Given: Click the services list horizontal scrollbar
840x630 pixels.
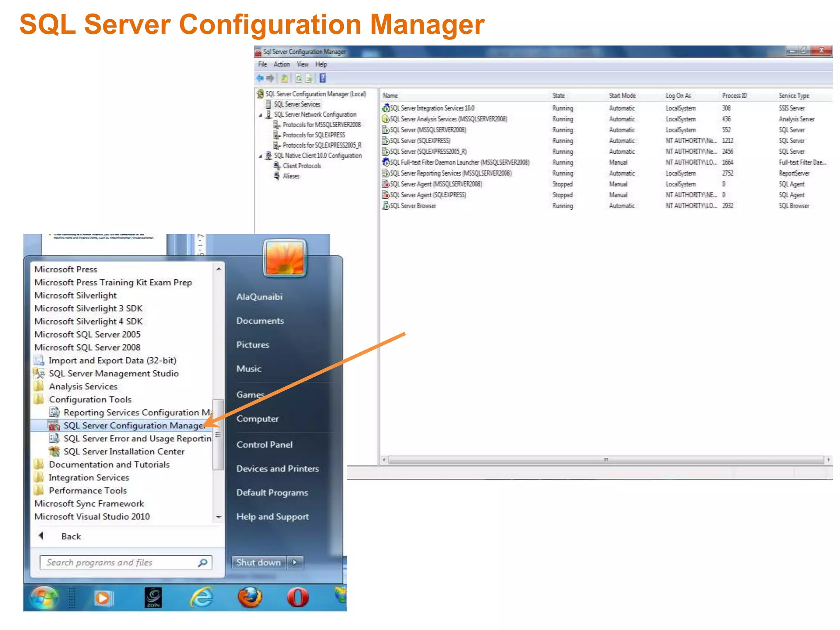Looking at the screenshot, I should (x=606, y=460).
